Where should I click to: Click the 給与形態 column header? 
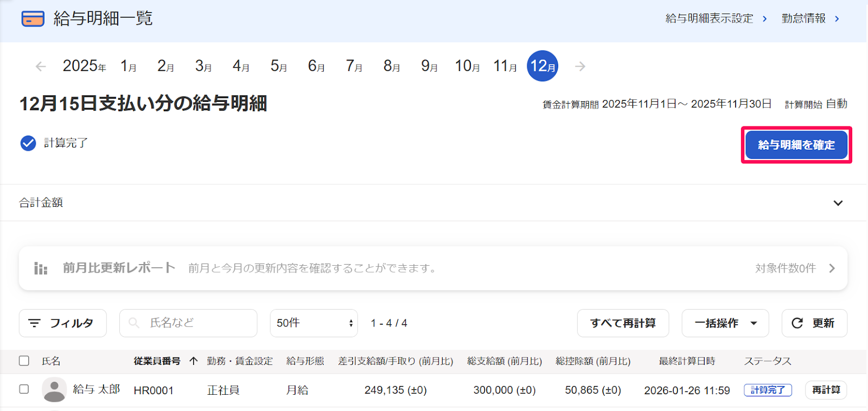305,361
